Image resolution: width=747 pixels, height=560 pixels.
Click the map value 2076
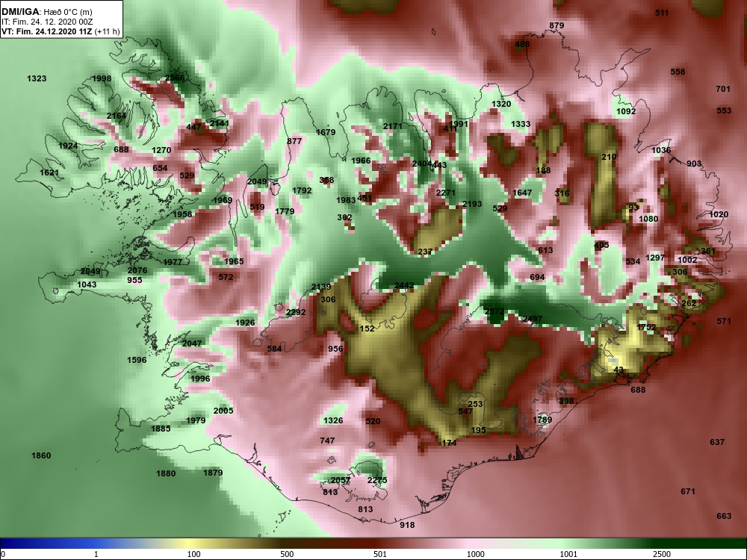[x=137, y=270]
